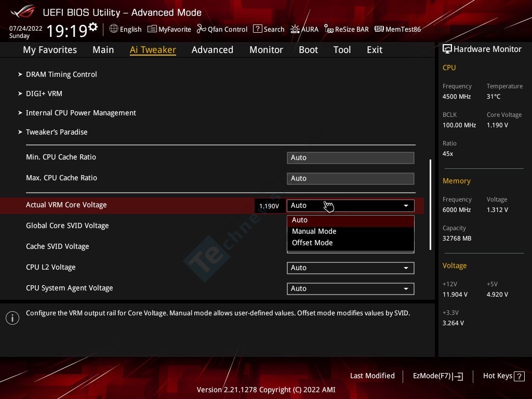Select the Global Core SVID Voltage row
532x399 pixels.
click(67, 226)
